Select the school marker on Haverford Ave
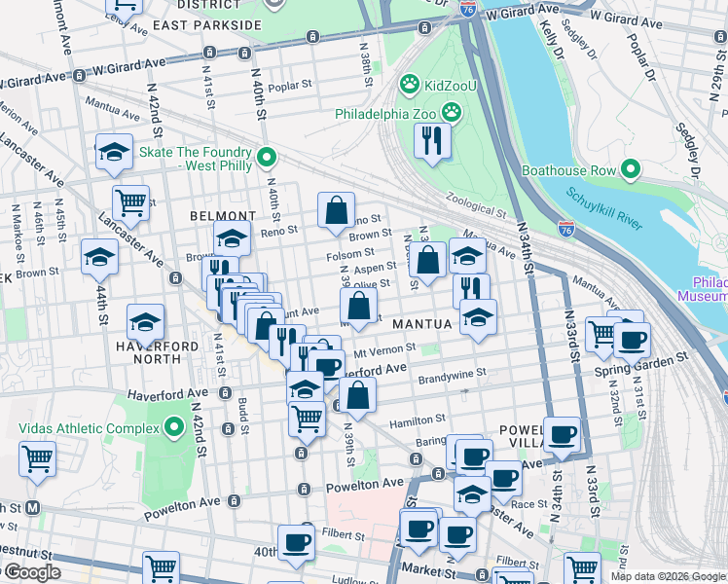 tap(305, 386)
